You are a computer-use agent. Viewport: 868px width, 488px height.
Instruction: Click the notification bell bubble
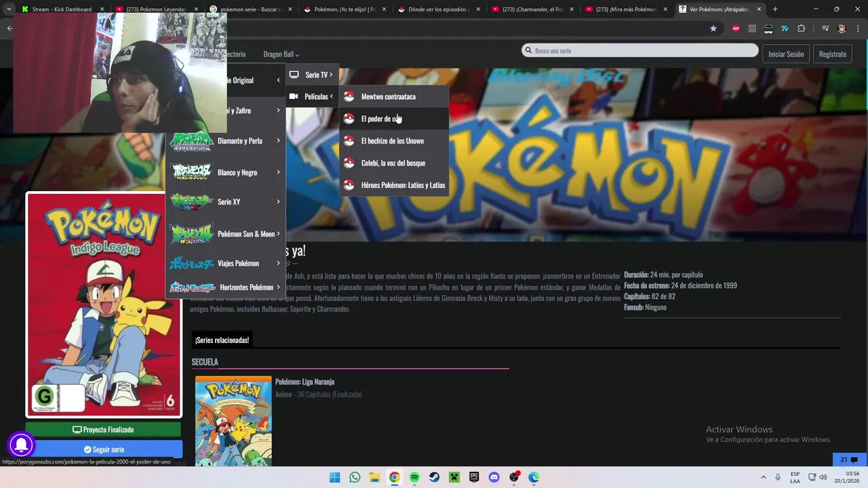(21, 445)
